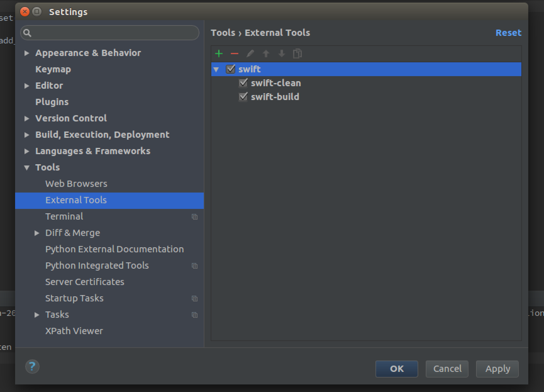Select Appearance & Behavior category label
544x392 pixels.
[x=88, y=53]
